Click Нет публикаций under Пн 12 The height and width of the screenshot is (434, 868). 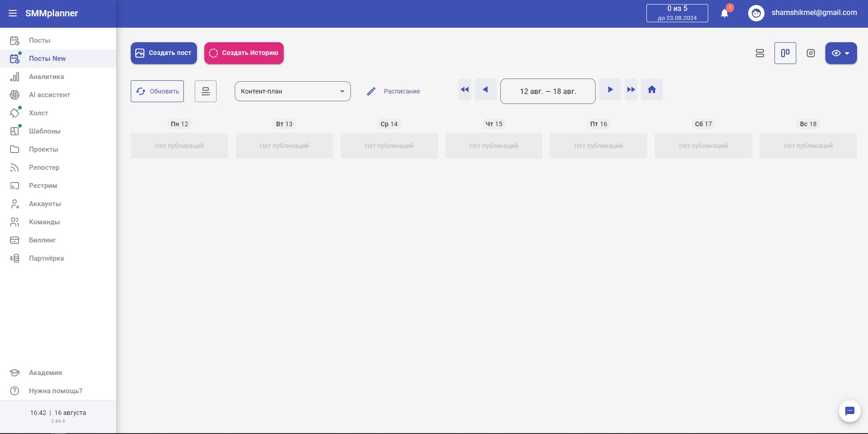pos(179,146)
